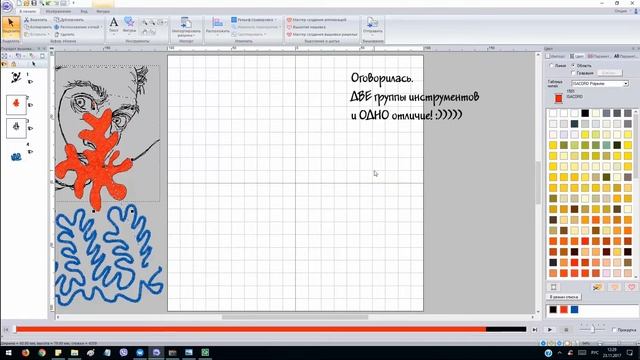Click the list mode button below the palette
Screen dimensions: 640x360
pos(564,297)
